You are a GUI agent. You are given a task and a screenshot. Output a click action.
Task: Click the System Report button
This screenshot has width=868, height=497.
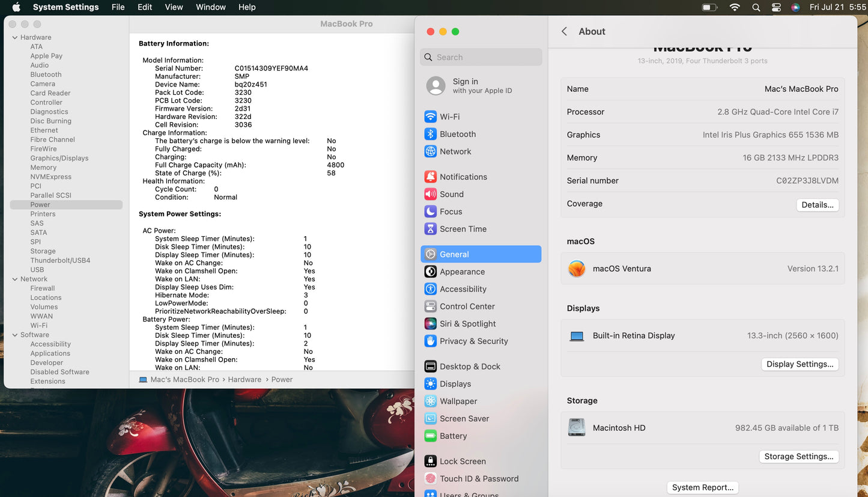[x=703, y=487]
